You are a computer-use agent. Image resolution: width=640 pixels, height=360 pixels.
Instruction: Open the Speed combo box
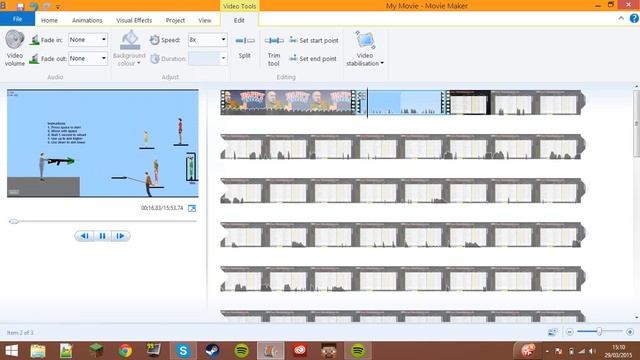pyautogui.click(x=207, y=40)
